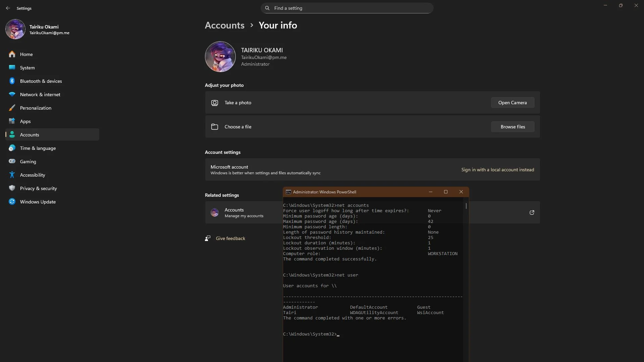This screenshot has width=644, height=362.
Task: Open the external link icon for Accounts
Action: (x=532, y=213)
